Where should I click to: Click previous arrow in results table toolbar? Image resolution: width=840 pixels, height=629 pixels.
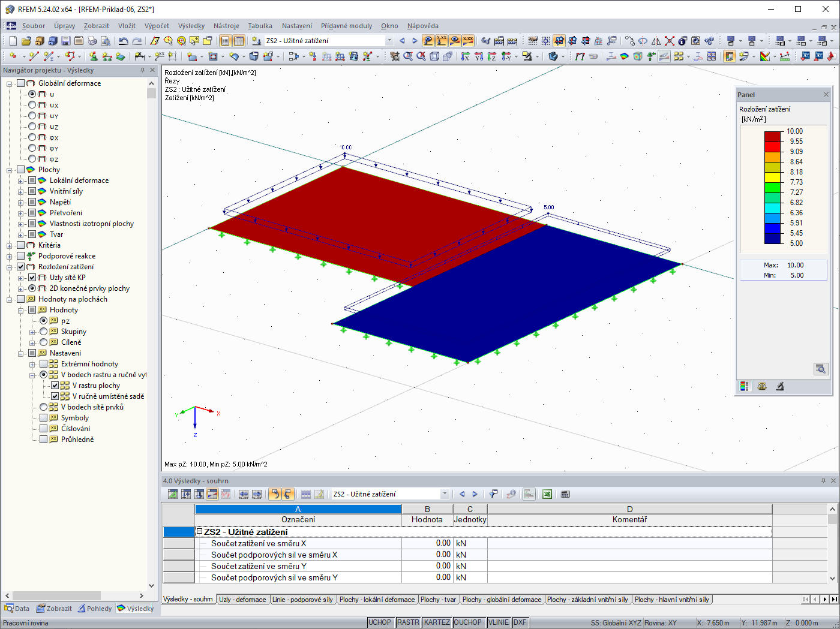pyautogui.click(x=462, y=494)
